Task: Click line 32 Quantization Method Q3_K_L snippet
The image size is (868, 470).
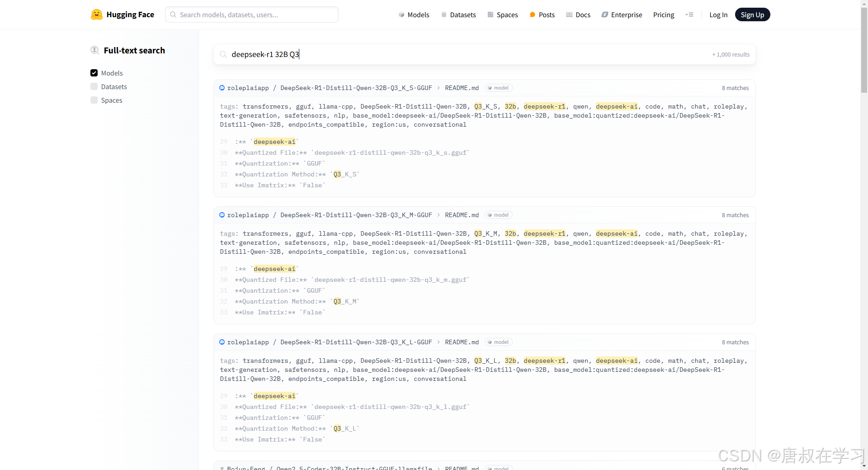Action: pyautogui.click(x=297, y=428)
